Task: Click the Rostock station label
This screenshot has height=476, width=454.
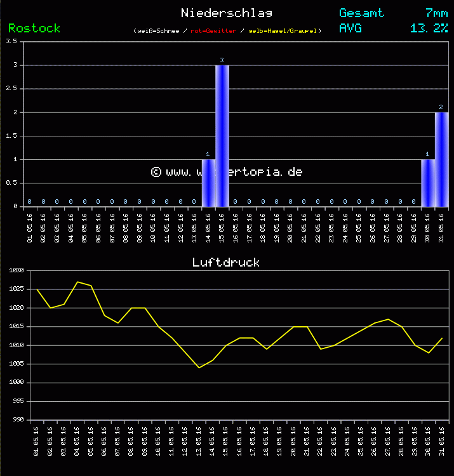Action: click(x=34, y=28)
